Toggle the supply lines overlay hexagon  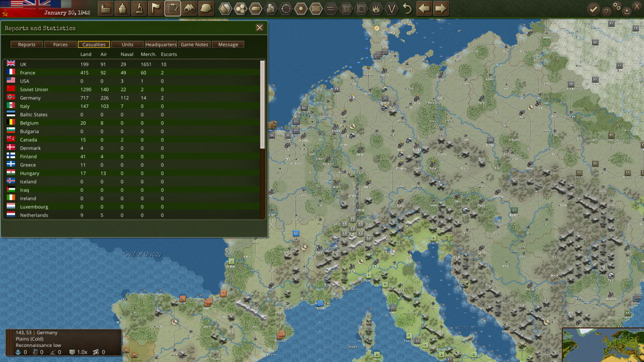click(x=331, y=8)
